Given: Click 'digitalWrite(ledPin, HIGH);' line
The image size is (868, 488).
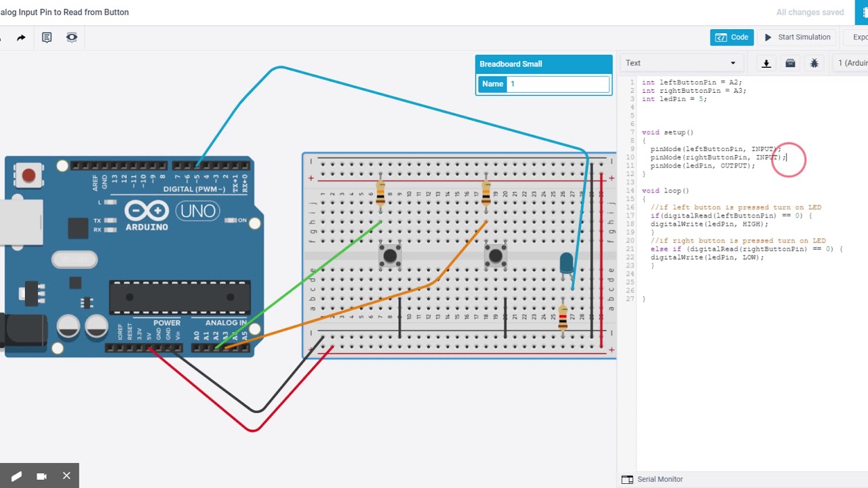Looking at the screenshot, I should click(x=709, y=224).
